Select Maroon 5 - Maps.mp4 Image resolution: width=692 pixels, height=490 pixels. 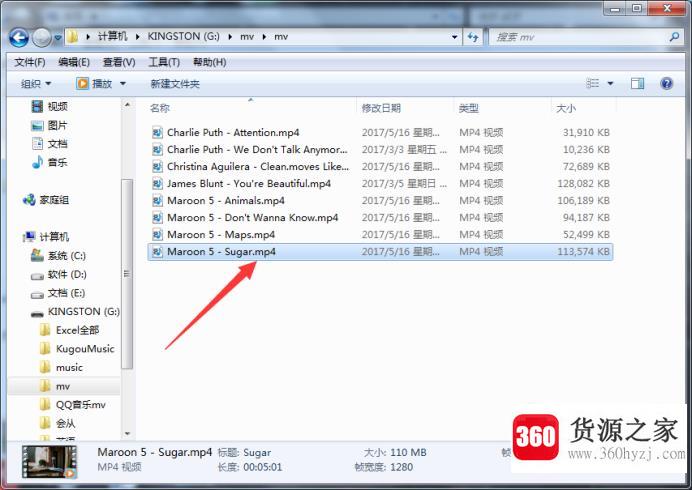click(380, 234)
